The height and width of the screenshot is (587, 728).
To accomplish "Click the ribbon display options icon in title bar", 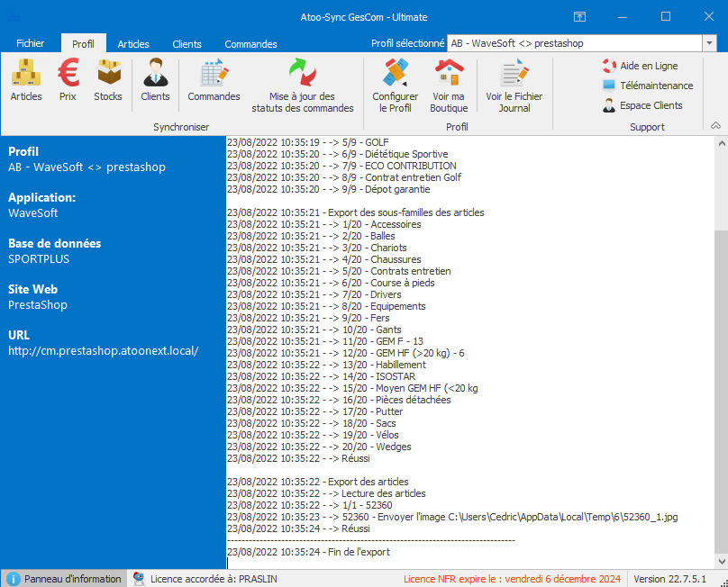I will [x=579, y=17].
